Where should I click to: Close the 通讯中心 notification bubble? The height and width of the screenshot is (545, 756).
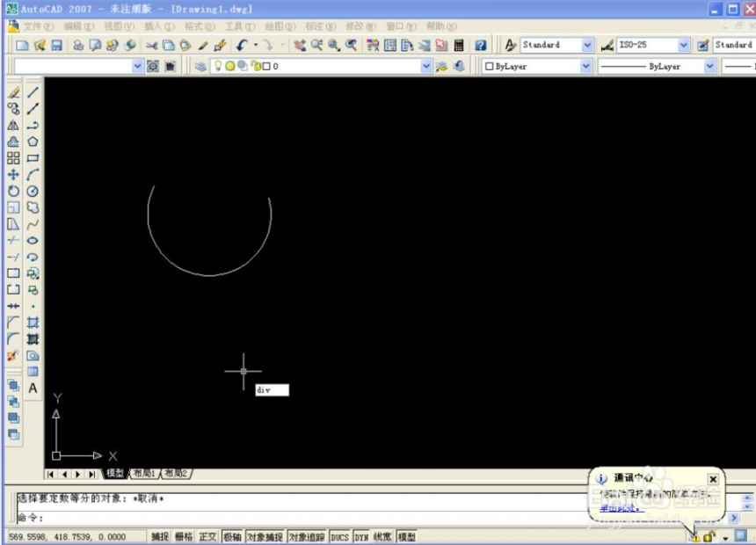click(713, 479)
